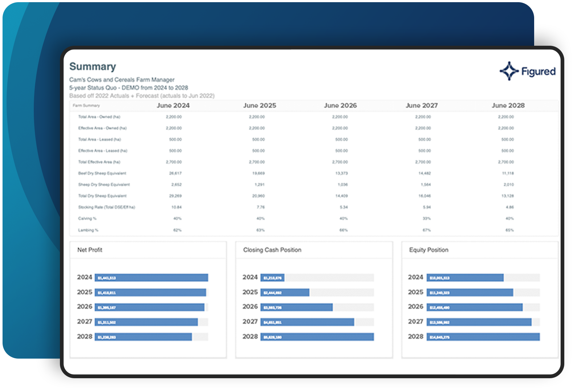Select the 2024 bar in Equity Position
The width and height of the screenshot is (581, 392).
tap(465, 278)
